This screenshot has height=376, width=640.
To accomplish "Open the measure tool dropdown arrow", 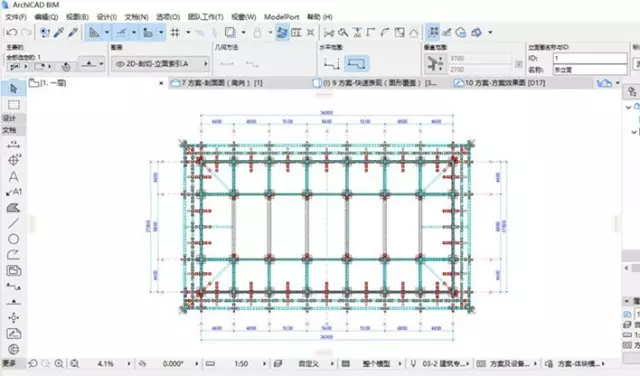I will [x=161, y=32].
